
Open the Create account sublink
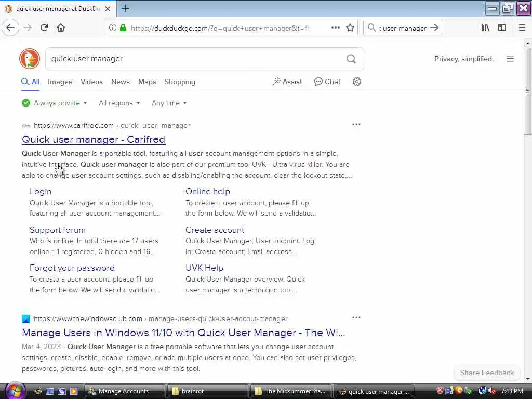[215, 230]
